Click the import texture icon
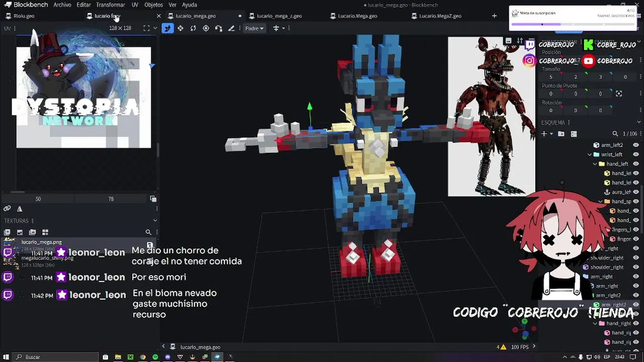Viewport: 644px width, 362px height. (7, 232)
